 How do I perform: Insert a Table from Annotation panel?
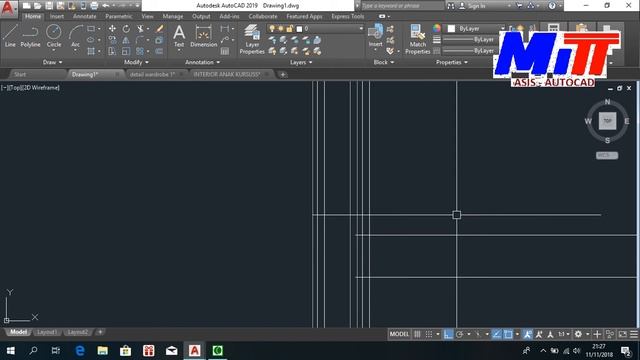[x=224, y=51]
